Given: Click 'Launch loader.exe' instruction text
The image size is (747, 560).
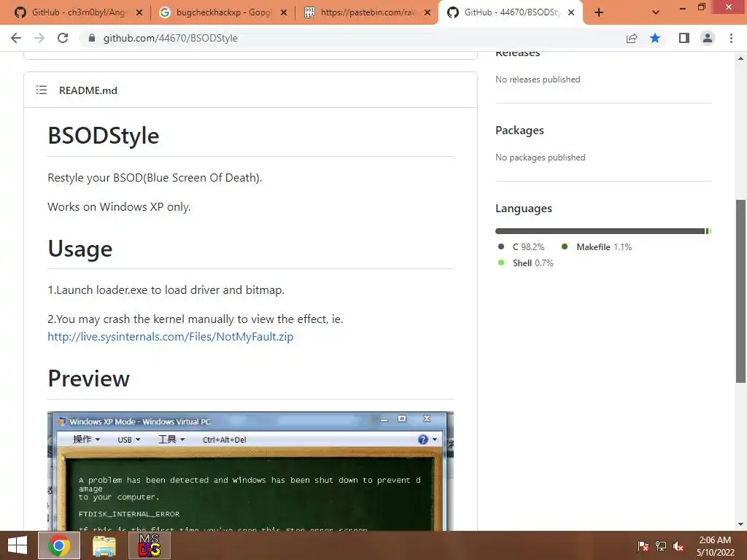Looking at the screenshot, I should pos(166,290).
